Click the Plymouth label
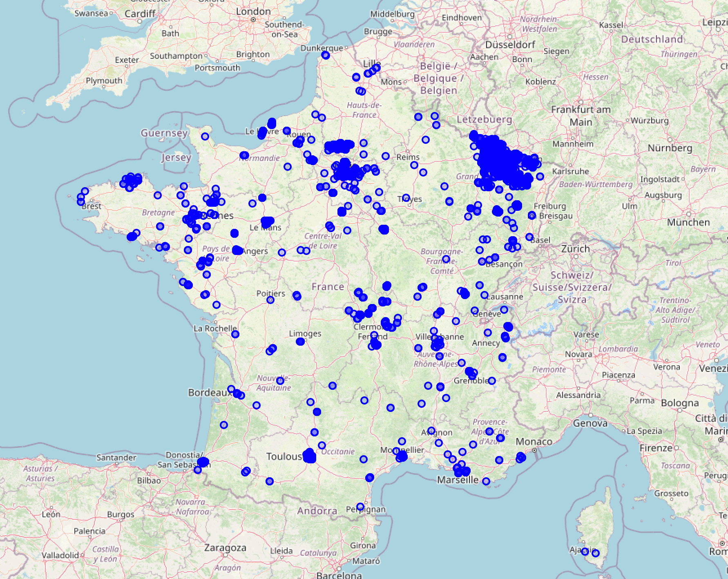728x579 pixels. coord(104,81)
